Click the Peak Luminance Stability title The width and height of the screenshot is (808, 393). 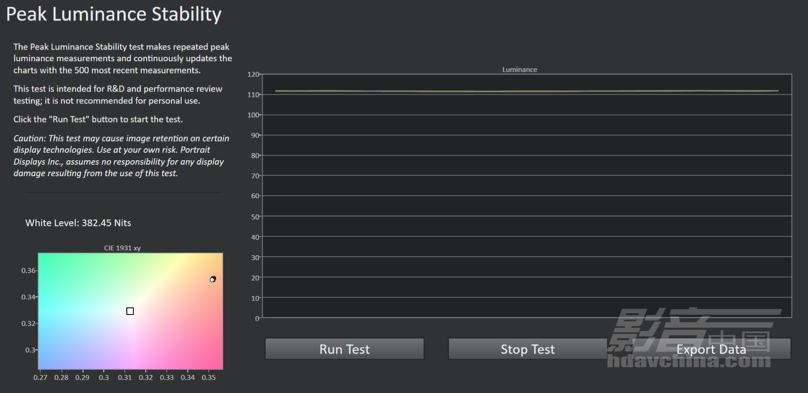113,14
